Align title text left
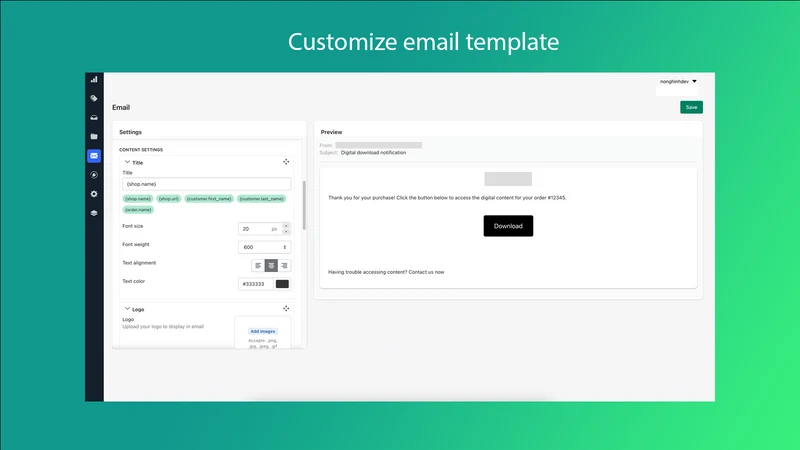Image resolution: width=800 pixels, height=450 pixels. (258, 265)
